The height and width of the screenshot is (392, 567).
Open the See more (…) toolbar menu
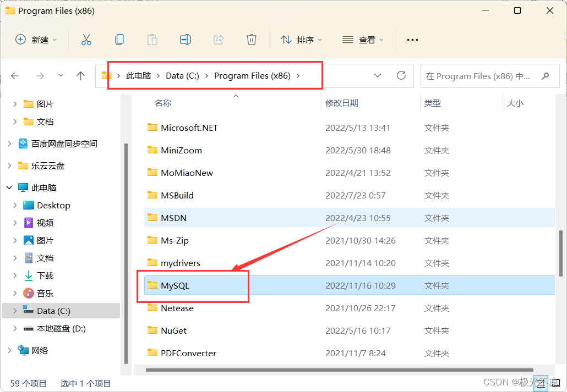coord(412,39)
